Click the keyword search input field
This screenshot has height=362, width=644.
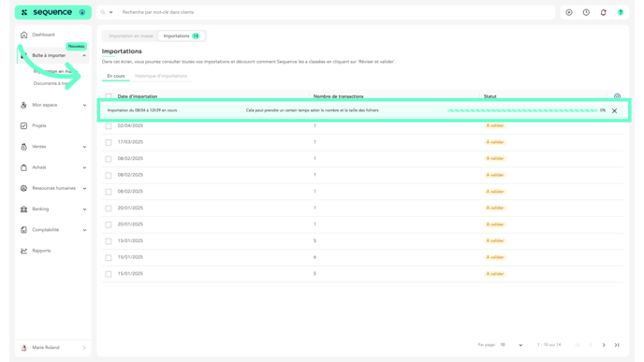(337, 12)
